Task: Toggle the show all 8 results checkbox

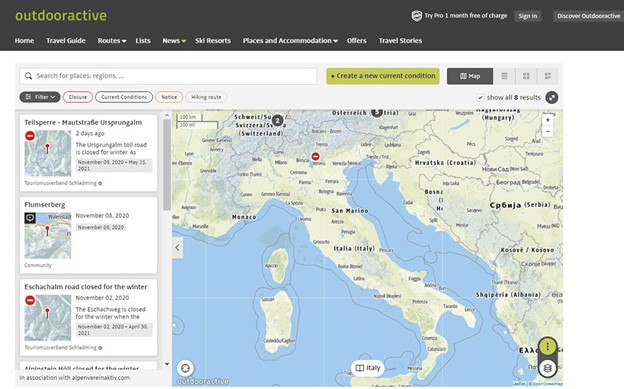Action: 480,98
